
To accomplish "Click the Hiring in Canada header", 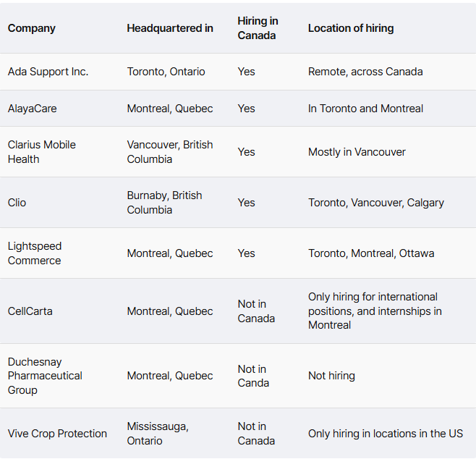I will (257, 28).
